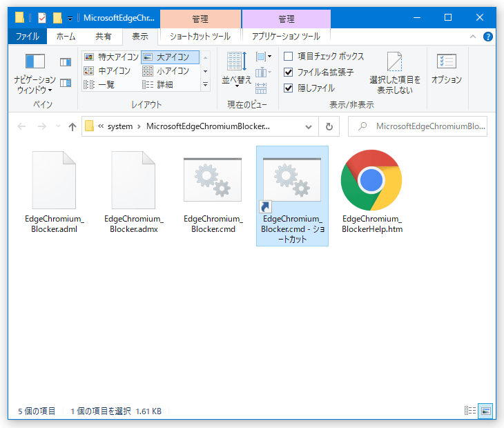This screenshot has height=428, width=504.
Task: Select 大アイコン layout
Action: click(170, 57)
